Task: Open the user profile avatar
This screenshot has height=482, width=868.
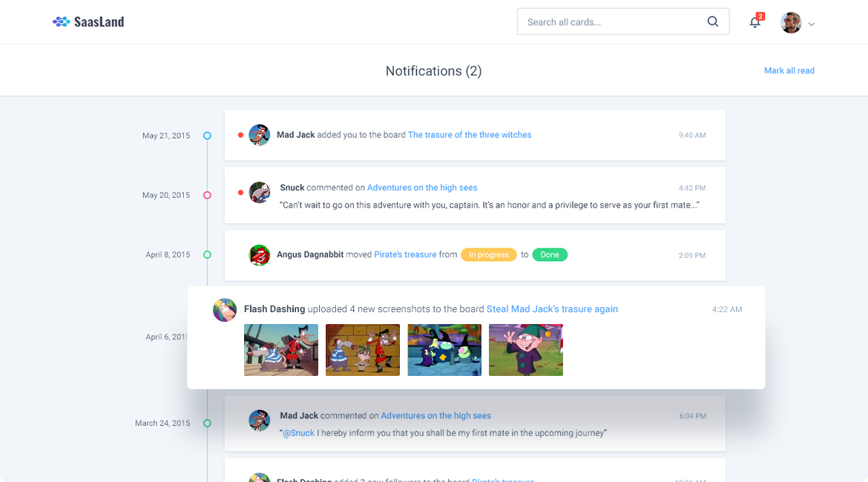Action: pyautogui.click(x=791, y=23)
